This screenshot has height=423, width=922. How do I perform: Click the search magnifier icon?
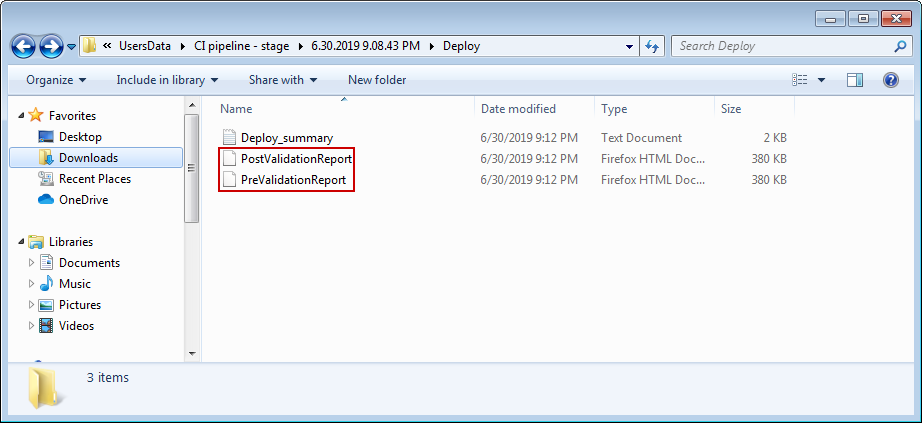click(900, 46)
